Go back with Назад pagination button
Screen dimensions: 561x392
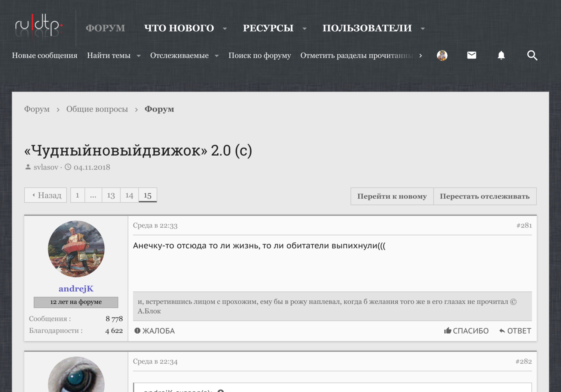click(x=46, y=195)
